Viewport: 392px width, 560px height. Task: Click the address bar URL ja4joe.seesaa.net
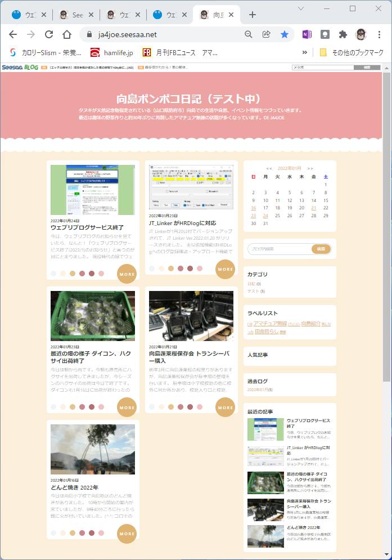click(x=128, y=35)
